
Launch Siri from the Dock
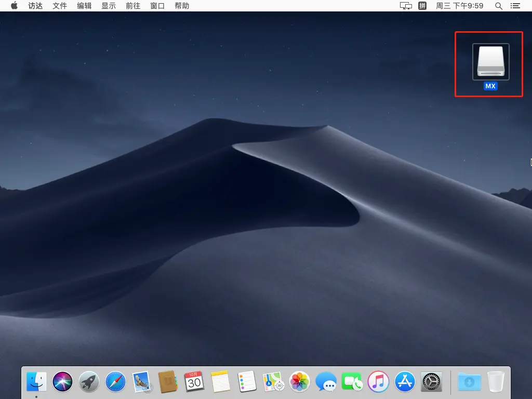tap(62, 381)
